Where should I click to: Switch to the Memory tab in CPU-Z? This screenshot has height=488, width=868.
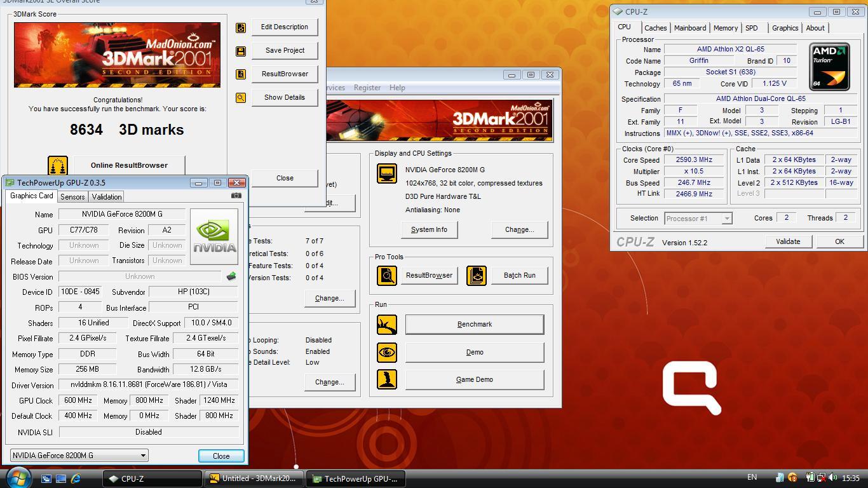[x=725, y=28]
